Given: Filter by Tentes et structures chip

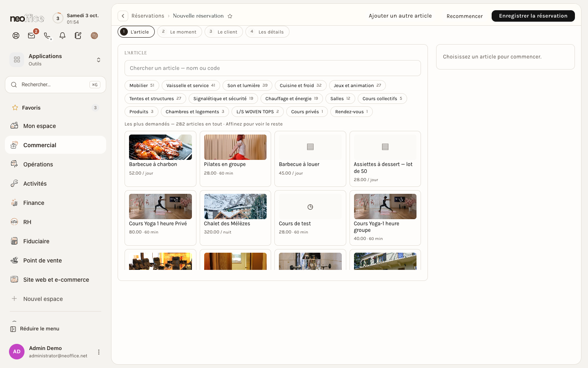Looking at the screenshot, I should click(155, 99).
